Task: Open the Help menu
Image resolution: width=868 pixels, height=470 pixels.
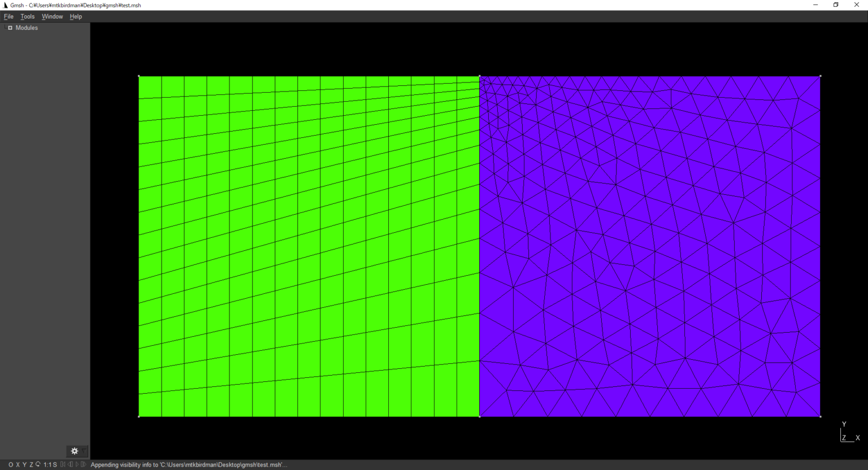Action: (x=76, y=16)
